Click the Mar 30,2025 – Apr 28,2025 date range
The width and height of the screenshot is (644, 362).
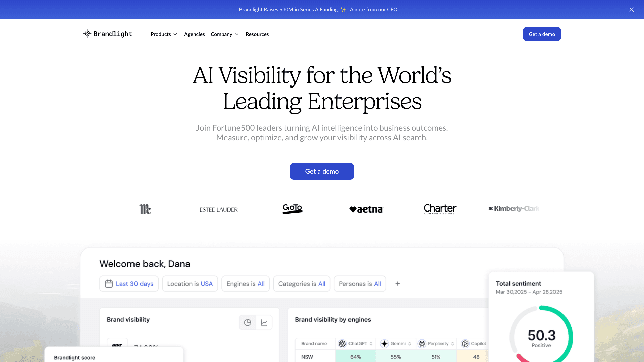pyautogui.click(x=529, y=292)
